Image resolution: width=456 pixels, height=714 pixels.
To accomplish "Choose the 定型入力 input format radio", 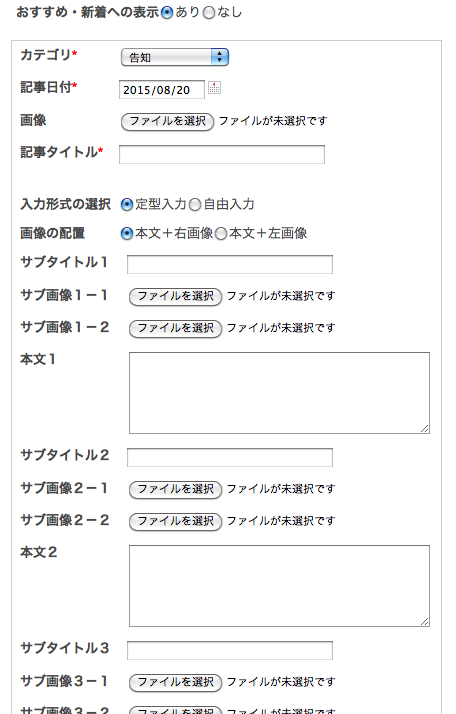I will click(127, 204).
